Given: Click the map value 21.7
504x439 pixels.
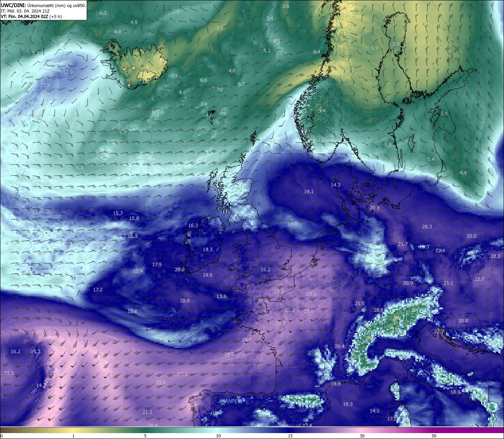Looking at the screenshot, I should tap(403, 245).
